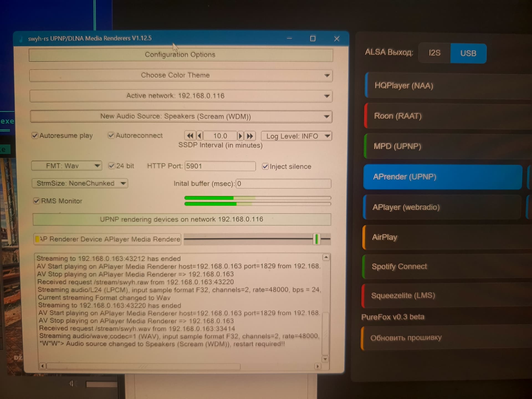This screenshot has height=399, width=532.
Task: Click the log scroll-up arrow
Action: click(x=326, y=257)
